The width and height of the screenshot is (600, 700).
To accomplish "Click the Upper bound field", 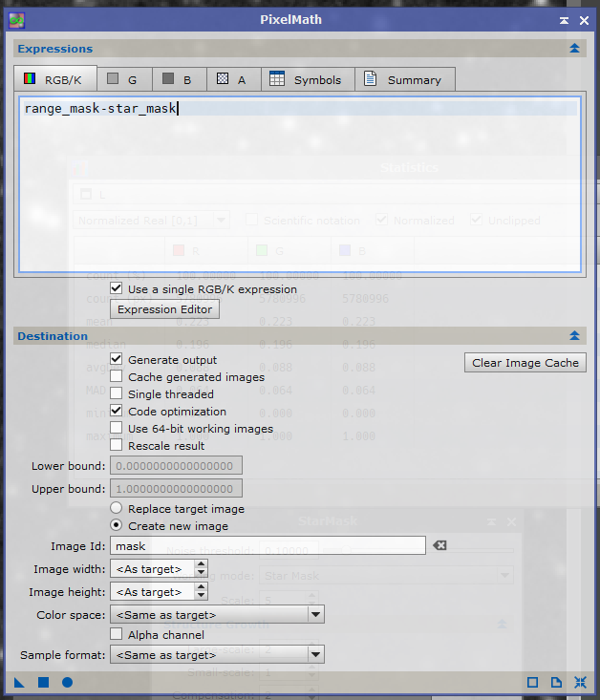I will (x=177, y=488).
